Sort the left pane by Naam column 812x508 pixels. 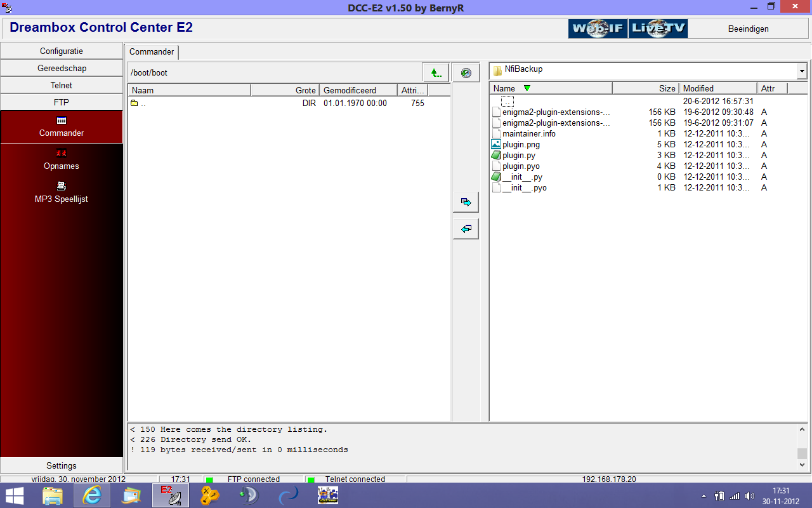click(x=189, y=90)
